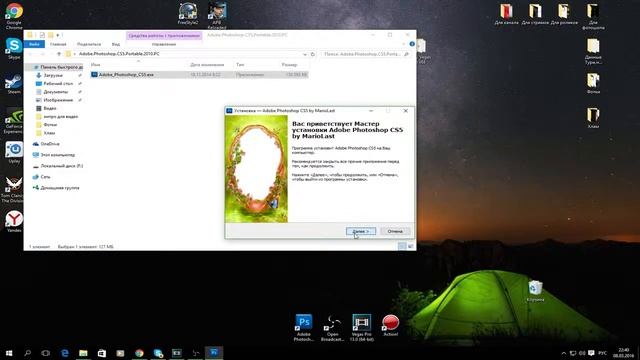Select Домашняя группа in sidebar

60,188
